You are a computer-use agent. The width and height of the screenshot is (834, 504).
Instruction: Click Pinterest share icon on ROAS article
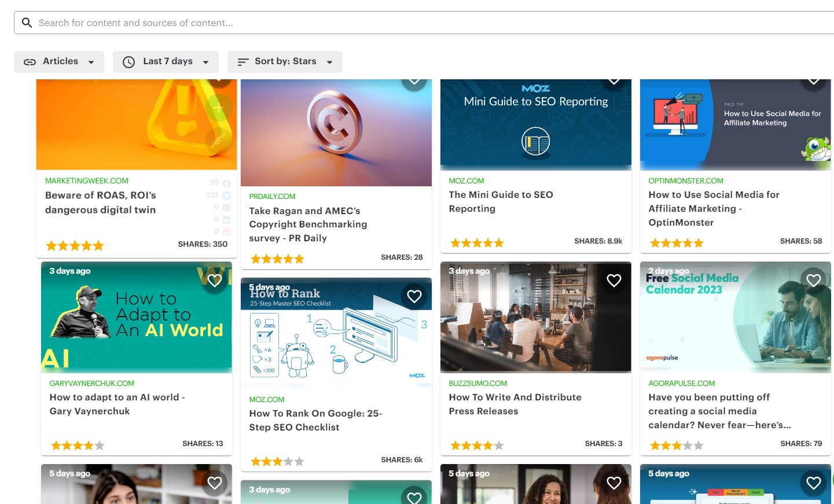pos(226,207)
